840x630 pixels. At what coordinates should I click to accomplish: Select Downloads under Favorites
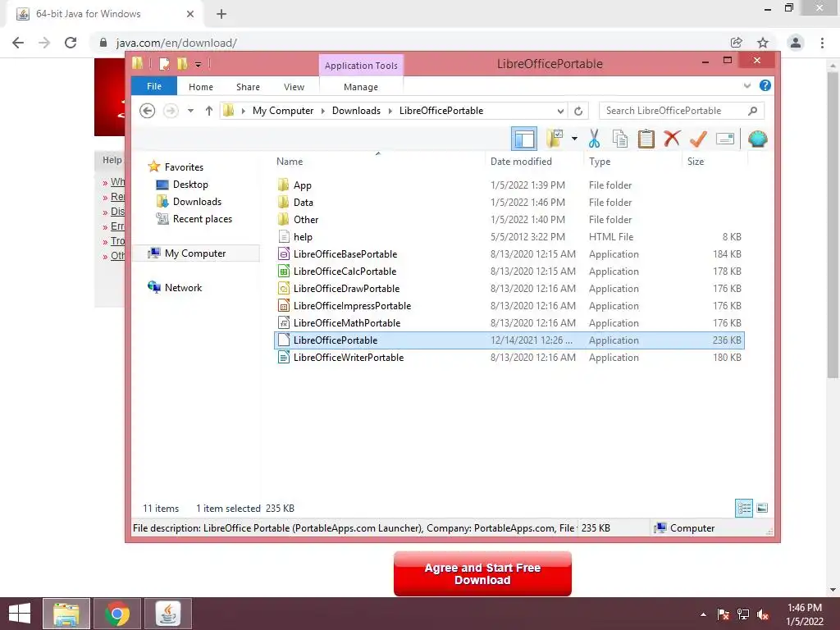189,202
